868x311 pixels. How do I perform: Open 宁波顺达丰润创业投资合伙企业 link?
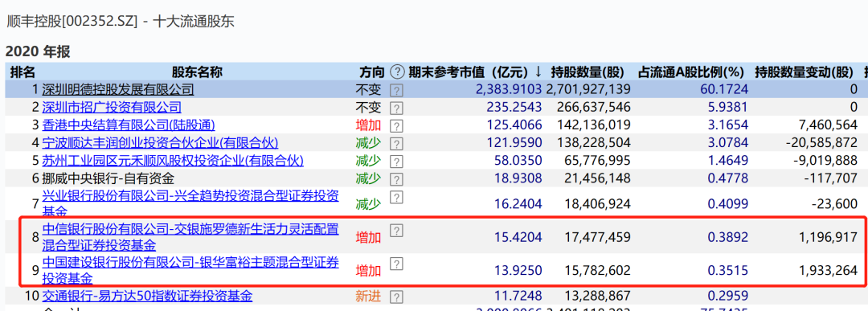[x=160, y=143]
